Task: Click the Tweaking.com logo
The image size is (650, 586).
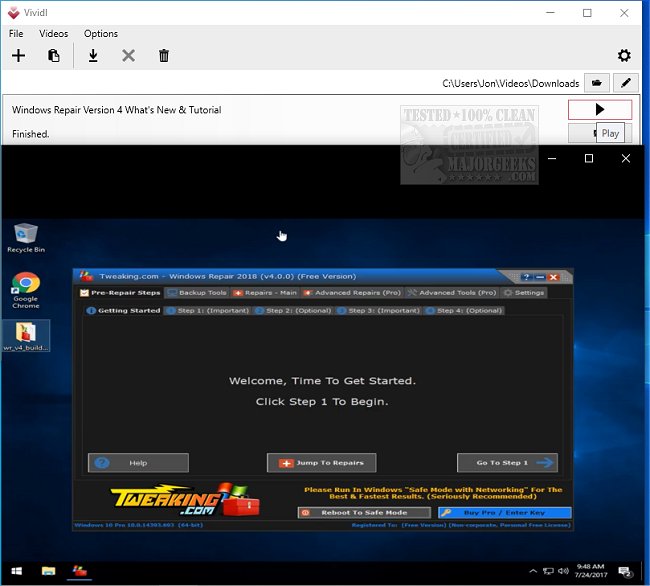Action: 185,500
